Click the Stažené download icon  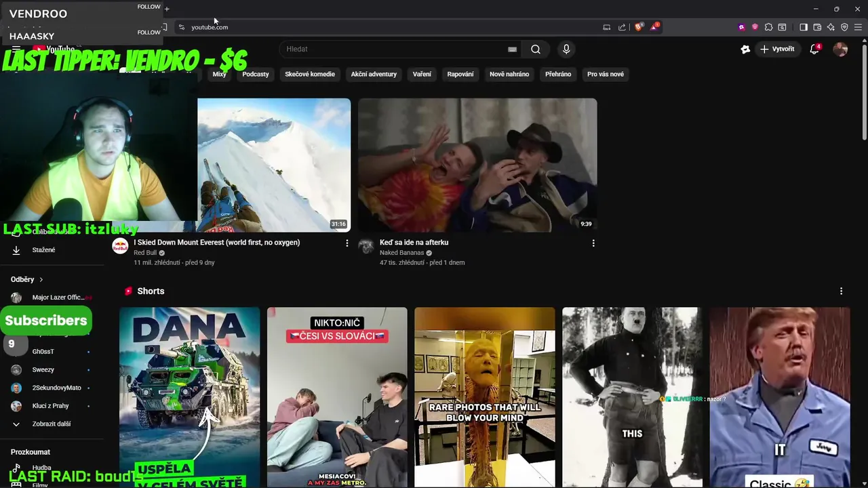click(16, 250)
